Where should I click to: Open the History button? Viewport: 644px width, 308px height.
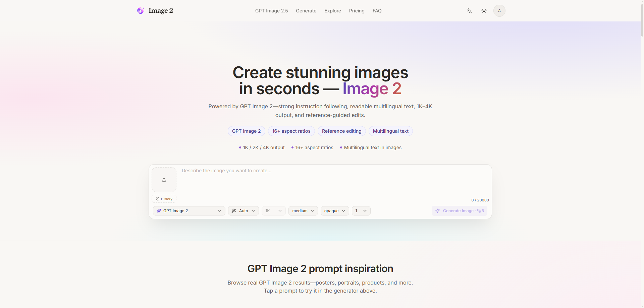coord(164,199)
